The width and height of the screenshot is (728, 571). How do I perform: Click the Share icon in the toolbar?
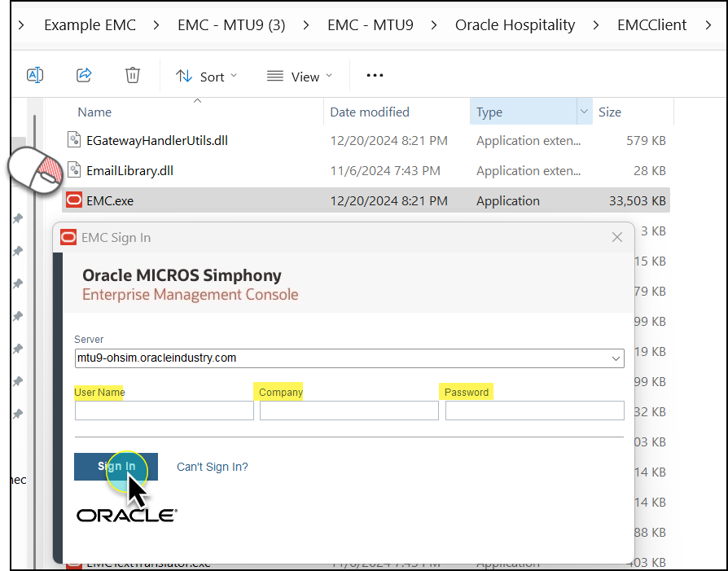point(84,76)
